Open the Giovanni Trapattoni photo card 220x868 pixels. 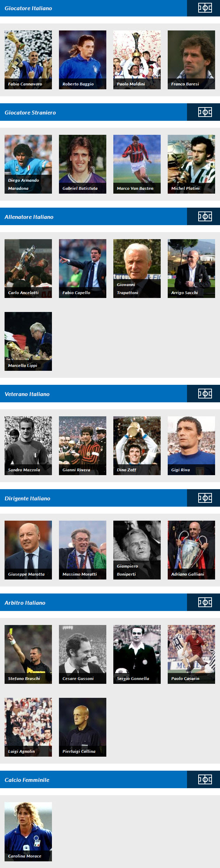pos(137,269)
